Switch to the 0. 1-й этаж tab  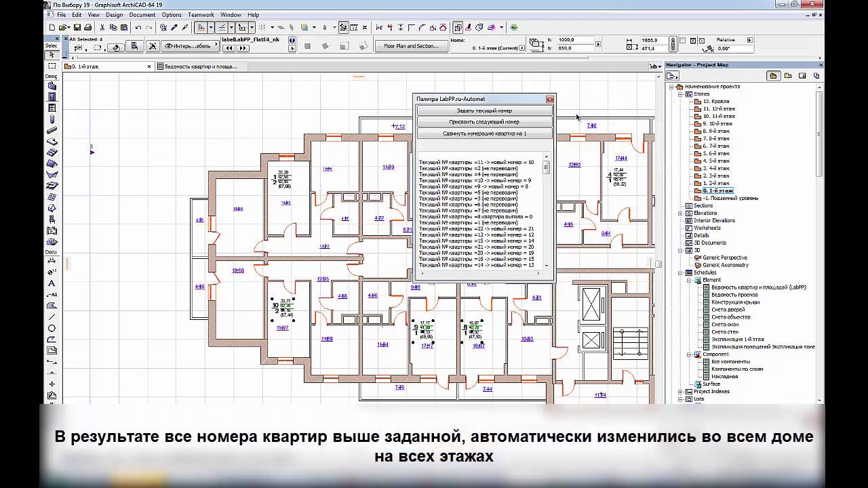pyautogui.click(x=108, y=66)
